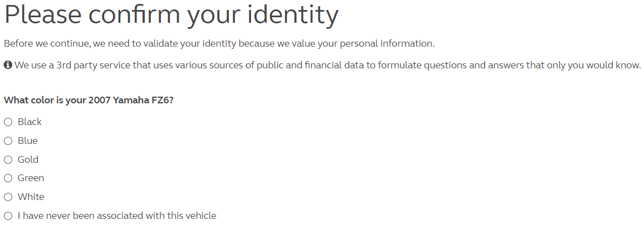Select the Green radio button
Viewport: 644px width, 225px height.
[8, 178]
